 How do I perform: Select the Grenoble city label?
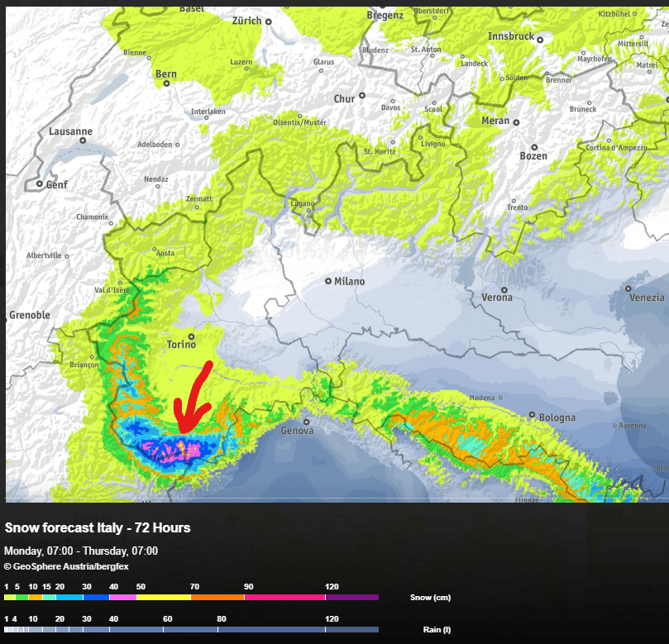tap(29, 315)
